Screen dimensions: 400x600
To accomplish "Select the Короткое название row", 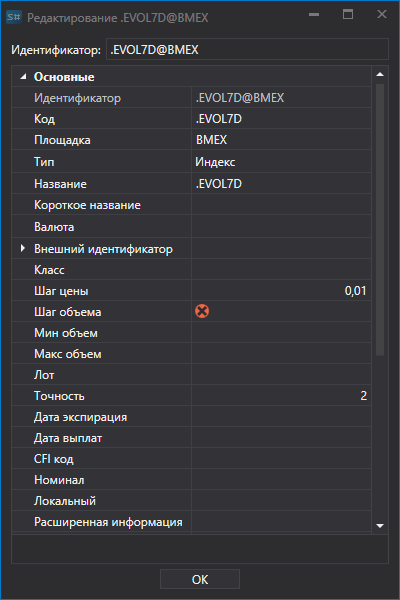I will (x=191, y=205).
